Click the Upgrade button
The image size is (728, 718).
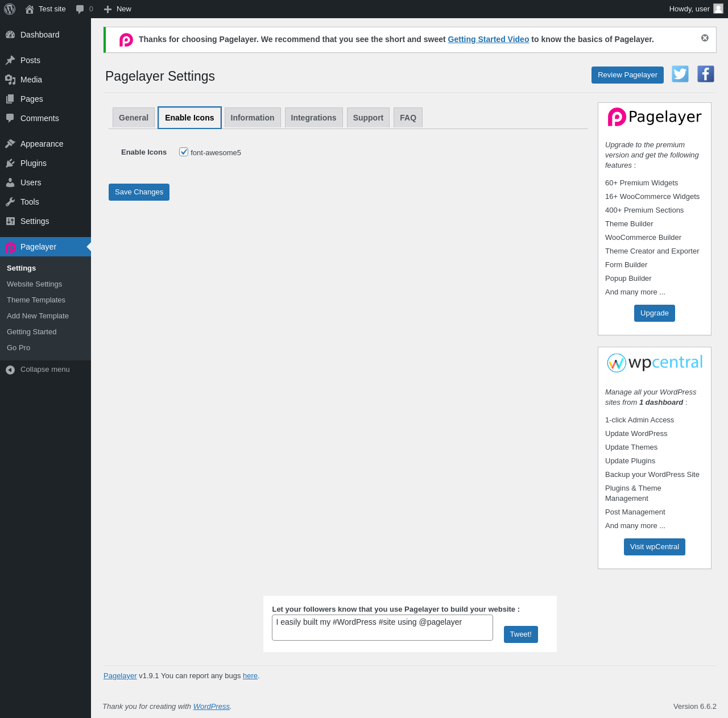[655, 313]
